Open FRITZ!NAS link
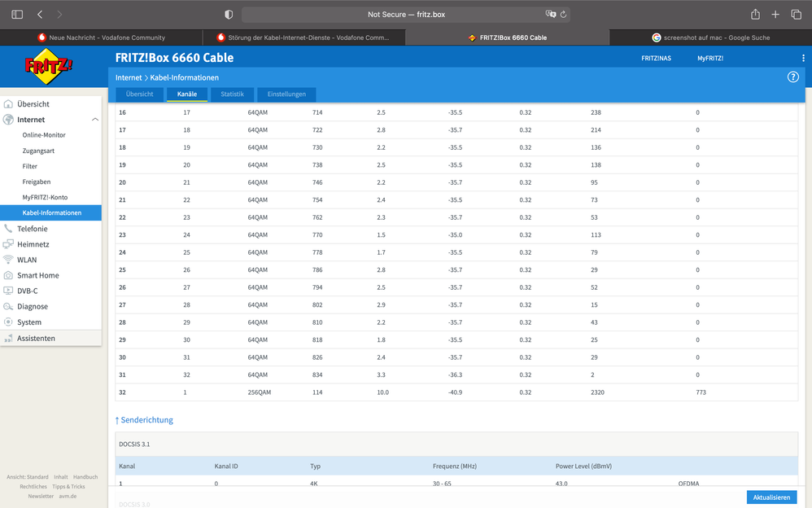The height and width of the screenshot is (508, 812). point(656,58)
